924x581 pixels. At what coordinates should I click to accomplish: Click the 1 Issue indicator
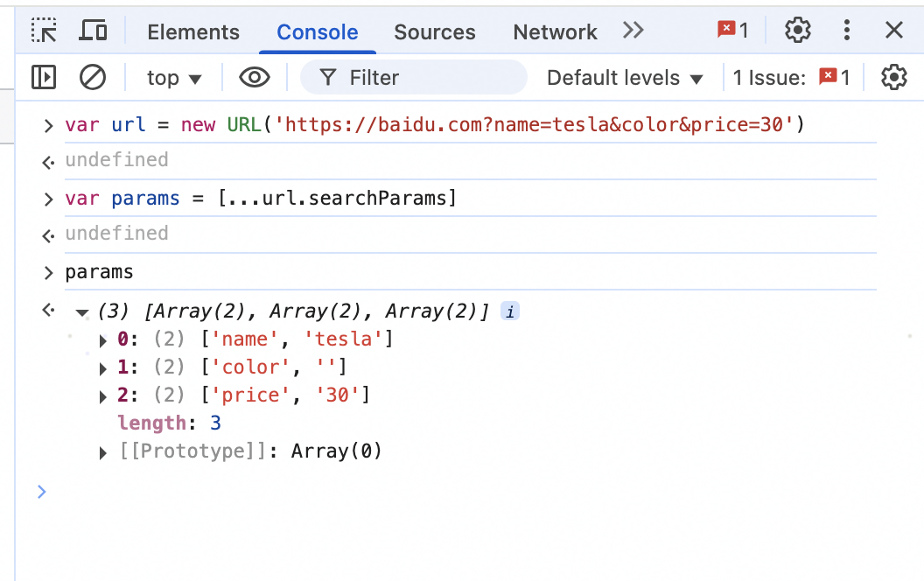coord(791,77)
